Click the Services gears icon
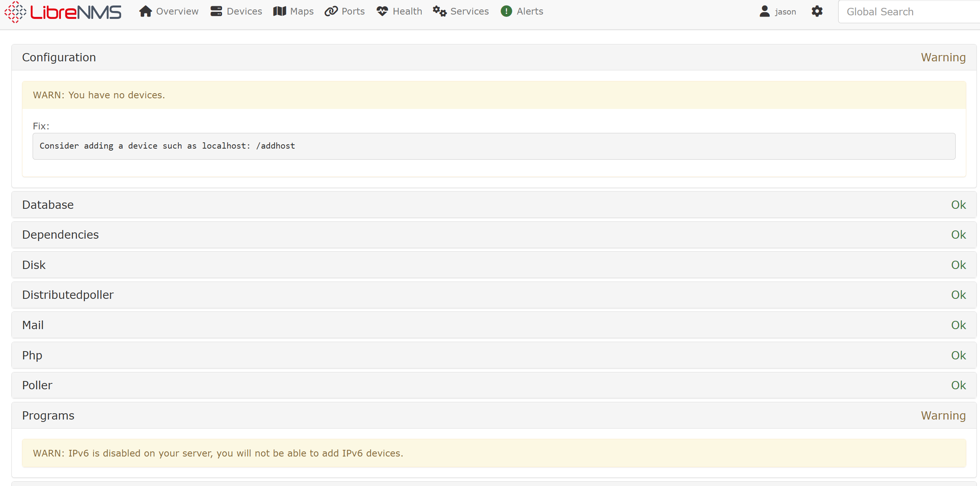Image resolution: width=980 pixels, height=486 pixels. tap(440, 11)
